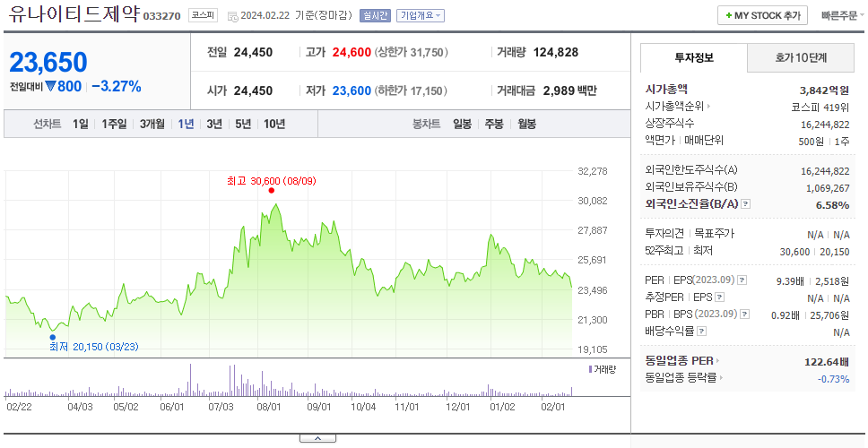Image resolution: width=868 pixels, height=448 pixels.
Task: Expand the 동일업종 PER arrow link
Action: click(x=716, y=361)
